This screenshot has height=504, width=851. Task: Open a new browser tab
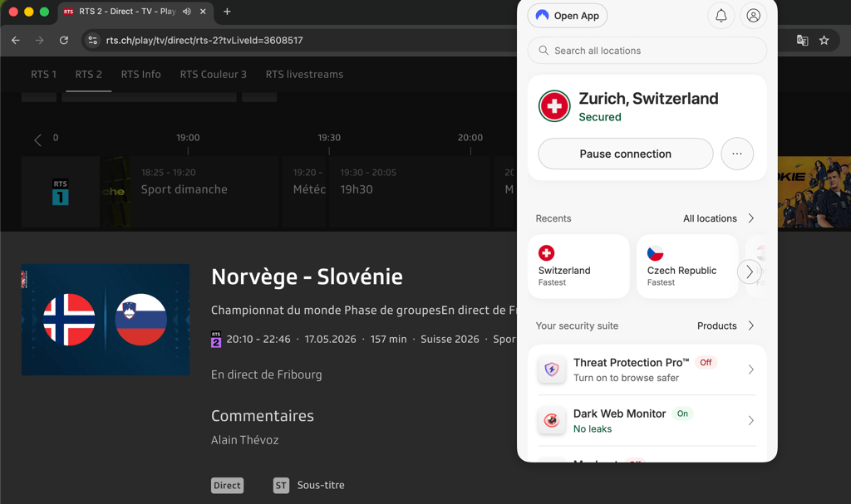tap(227, 12)
